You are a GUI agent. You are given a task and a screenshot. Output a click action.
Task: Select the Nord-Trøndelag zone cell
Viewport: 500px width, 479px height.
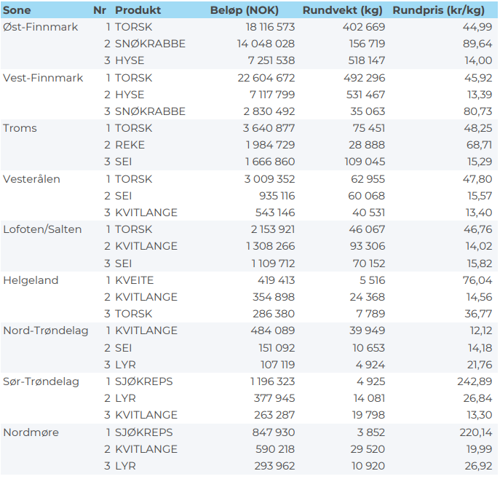click(x=46, y=331)
